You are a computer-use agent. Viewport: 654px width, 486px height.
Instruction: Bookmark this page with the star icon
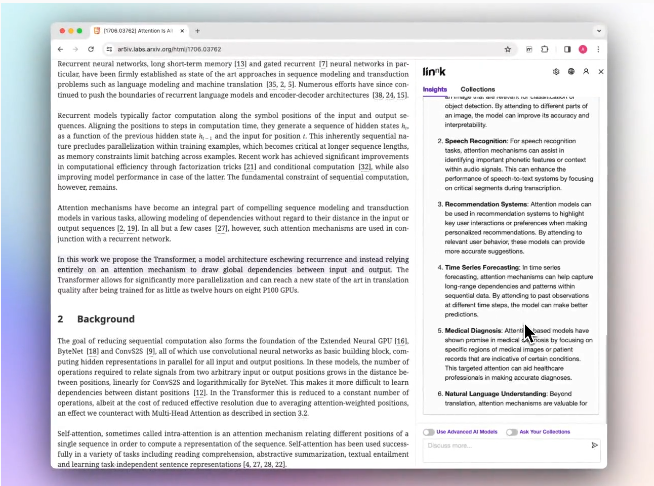coord(508,48)
